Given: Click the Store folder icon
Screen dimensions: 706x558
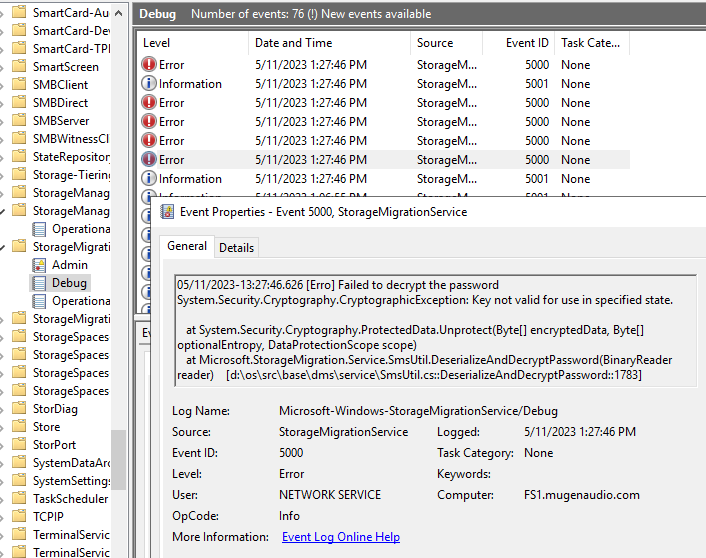Looking at the screenshot, I should 19,426.
